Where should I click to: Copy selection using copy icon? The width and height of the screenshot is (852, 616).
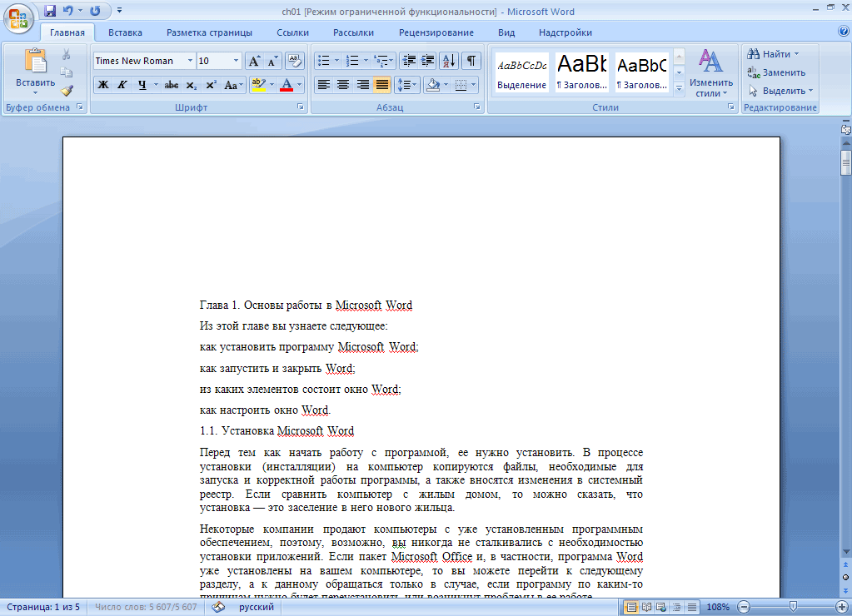pos(67,72)
